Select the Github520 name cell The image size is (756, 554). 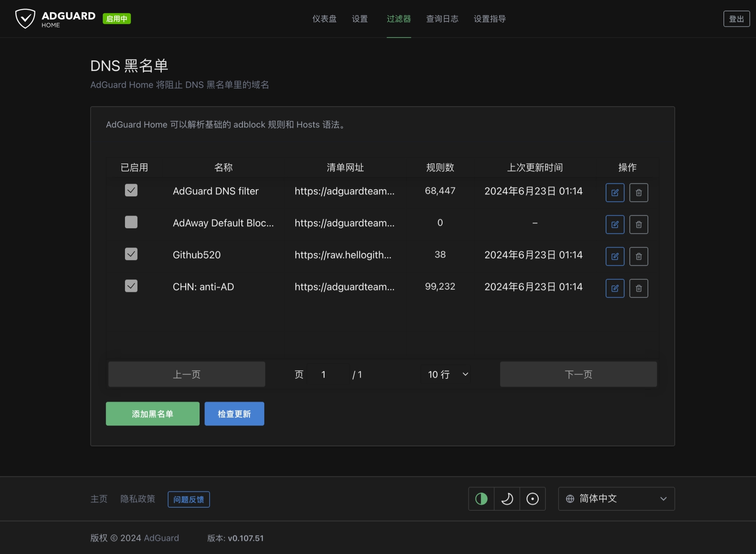(x=197, y=255)
